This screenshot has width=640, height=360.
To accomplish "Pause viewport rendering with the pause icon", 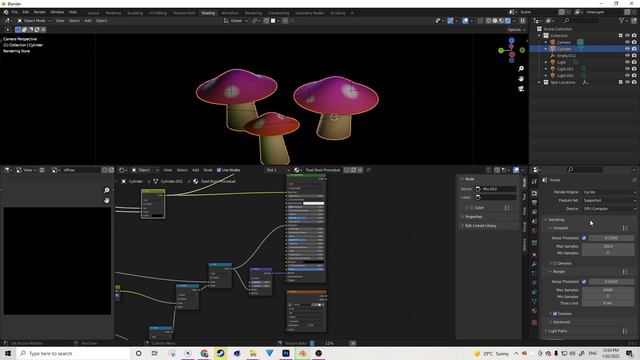I will 522,20.
